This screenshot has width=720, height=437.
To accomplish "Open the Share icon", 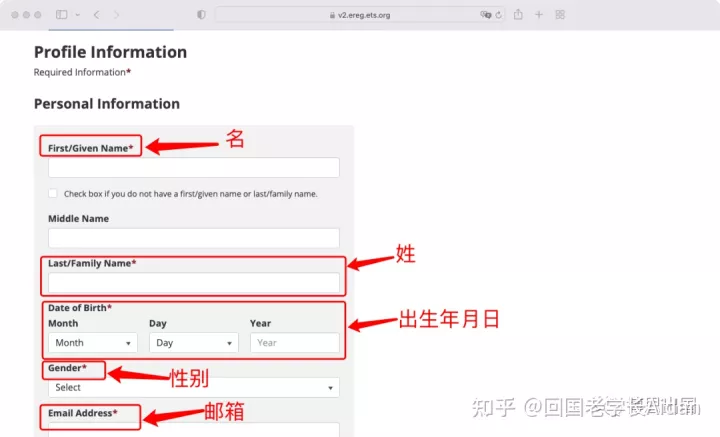I will pos(518,14).
